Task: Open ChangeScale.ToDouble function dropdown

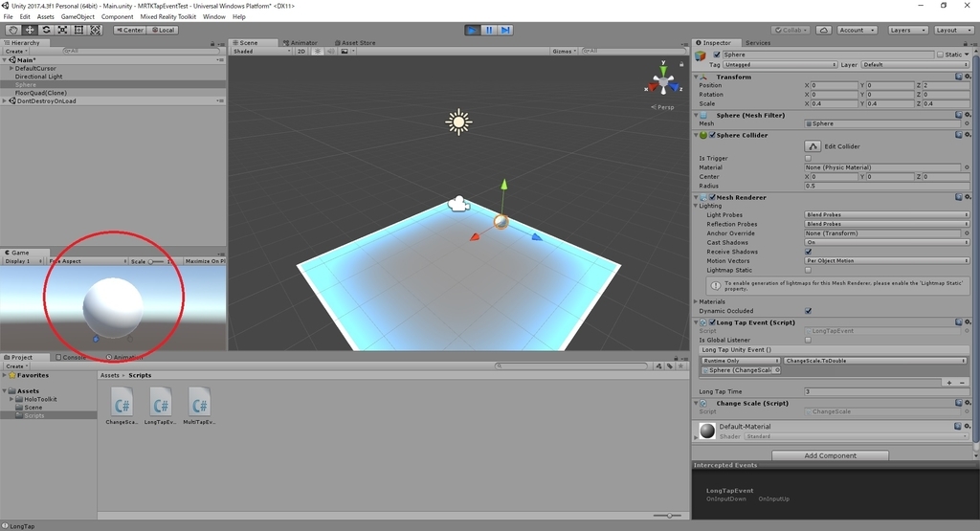Action: (x=875, y=361)
